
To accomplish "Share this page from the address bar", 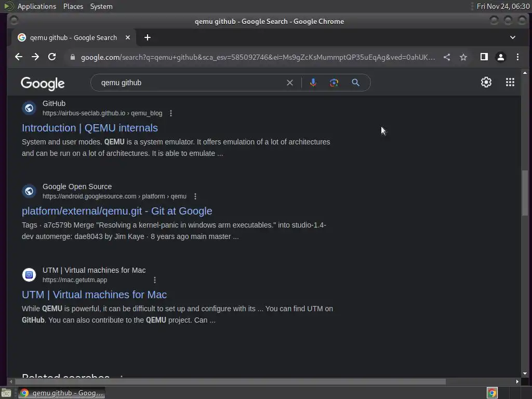I will (x=447, y=57).
